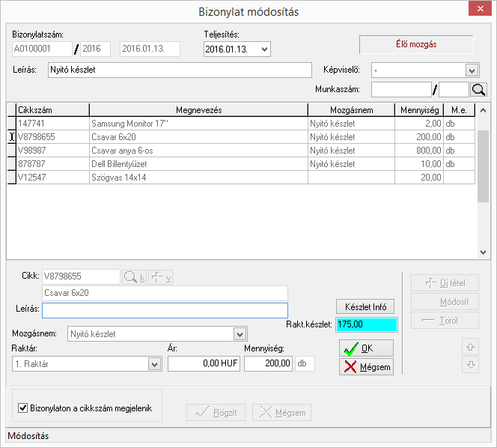Screen dimensions: 497x448
Task: Close the Bizonylat módosítás window
Action: 480,8
